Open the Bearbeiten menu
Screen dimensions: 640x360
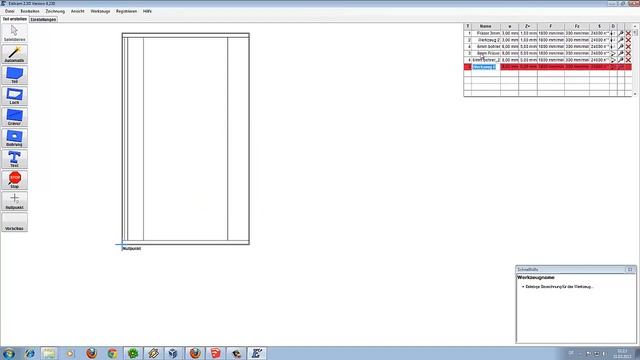(x=30, y=11)
